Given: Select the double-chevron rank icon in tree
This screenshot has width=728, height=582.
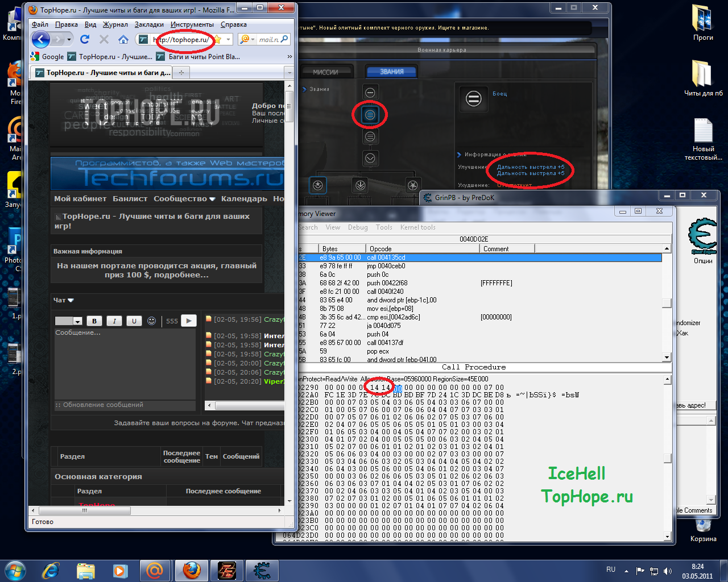Looking at the screenshot, I should pos(360,185).
